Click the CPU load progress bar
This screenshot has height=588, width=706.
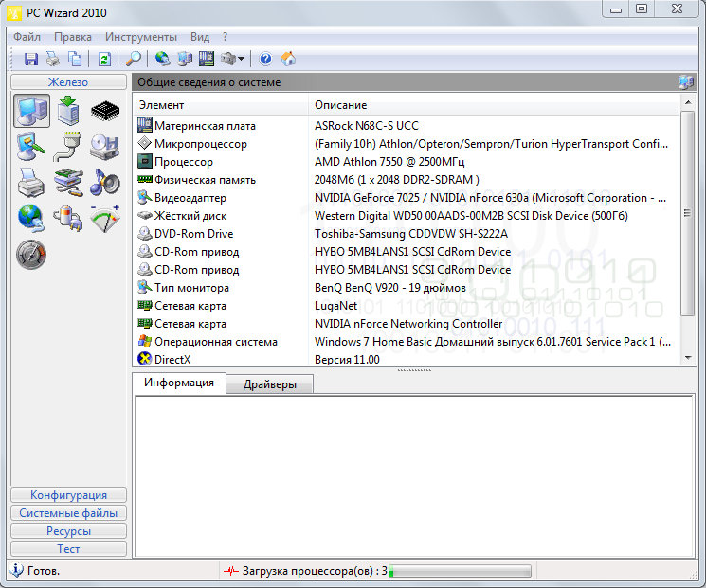tap(460, 571)
